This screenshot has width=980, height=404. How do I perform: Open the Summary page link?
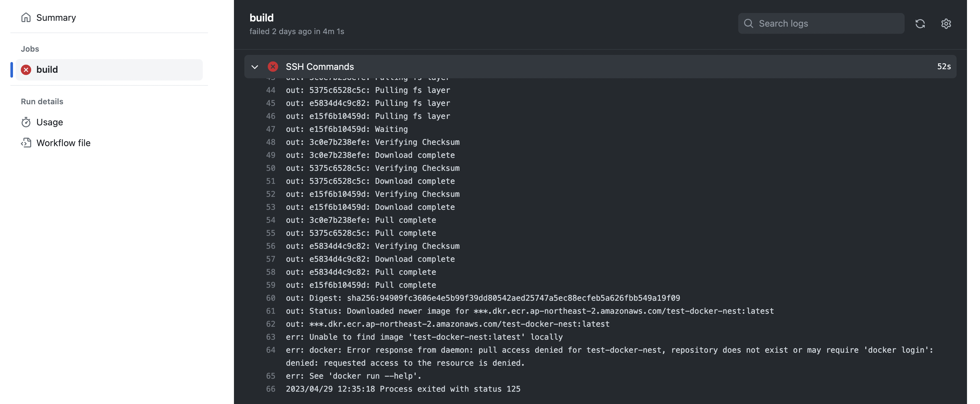pos(56,18)
